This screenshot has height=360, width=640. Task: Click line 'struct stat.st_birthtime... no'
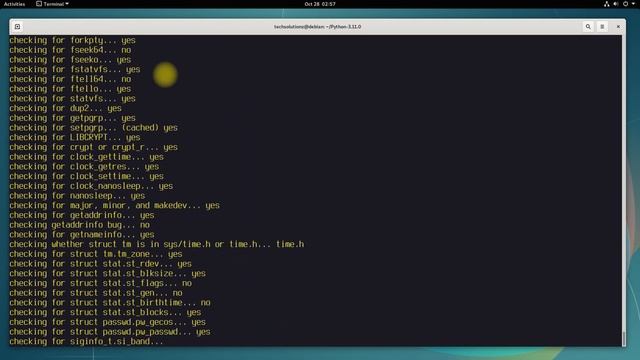pos(110,303)
